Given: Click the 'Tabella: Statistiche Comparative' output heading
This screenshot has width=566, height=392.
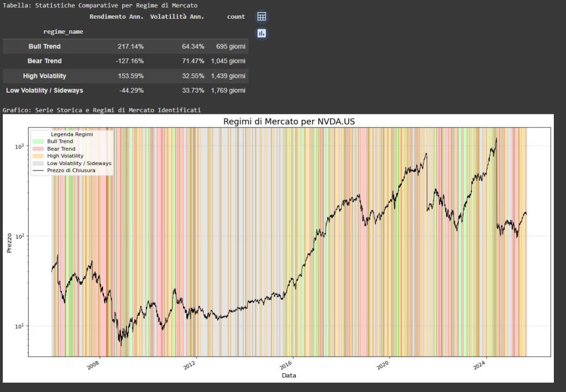Looking at the screenshot, I should [100, 6].
